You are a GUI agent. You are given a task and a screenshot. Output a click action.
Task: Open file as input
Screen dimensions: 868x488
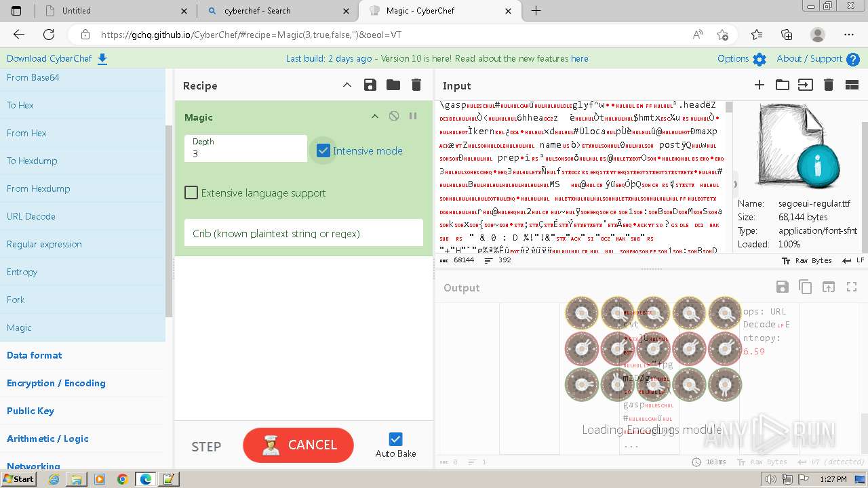[805, 85]
